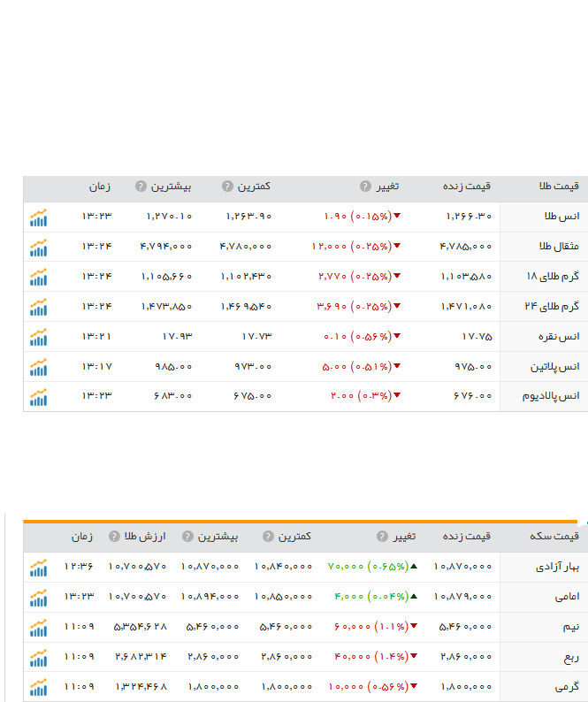Select انس نقره row label
The width and height of the screenshot is (588, 702).
click(559, 336)
